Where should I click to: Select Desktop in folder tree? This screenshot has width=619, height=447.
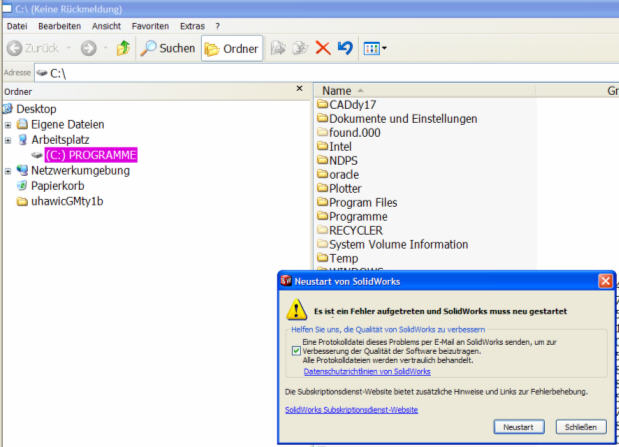pyautogui.click(x=36, y=109)
